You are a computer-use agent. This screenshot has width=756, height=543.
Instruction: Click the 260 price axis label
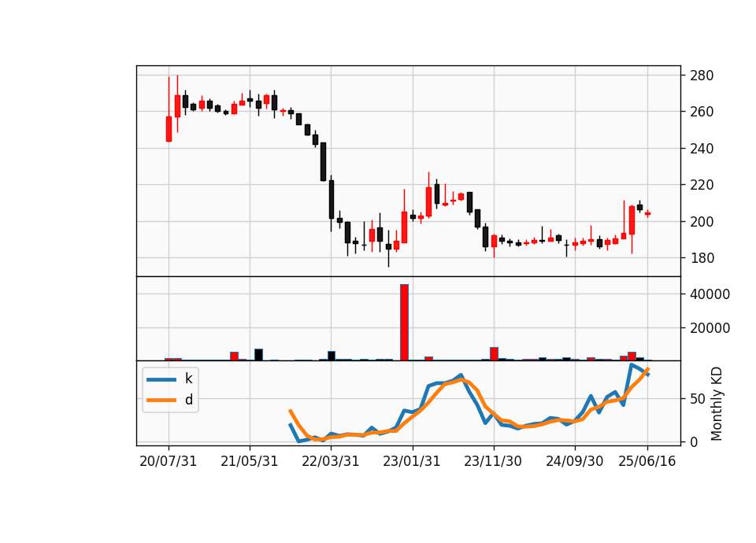[x=702, y=112]
